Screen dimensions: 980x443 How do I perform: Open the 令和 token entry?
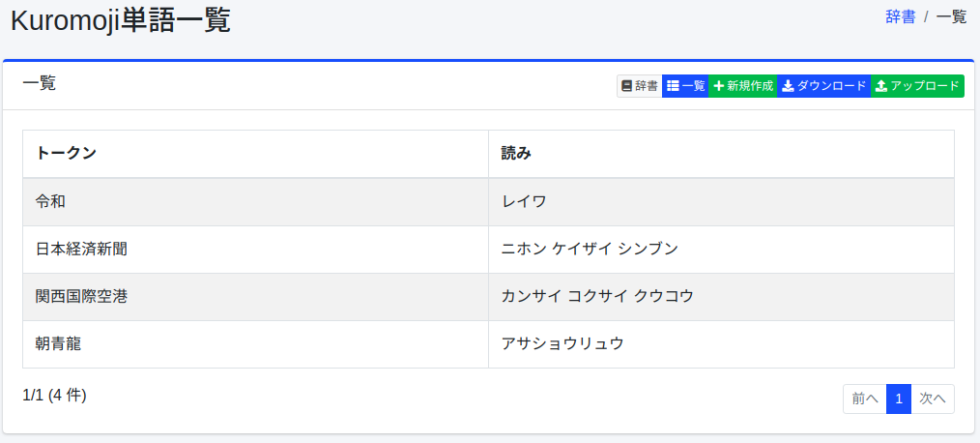click(x=50, y=201)
